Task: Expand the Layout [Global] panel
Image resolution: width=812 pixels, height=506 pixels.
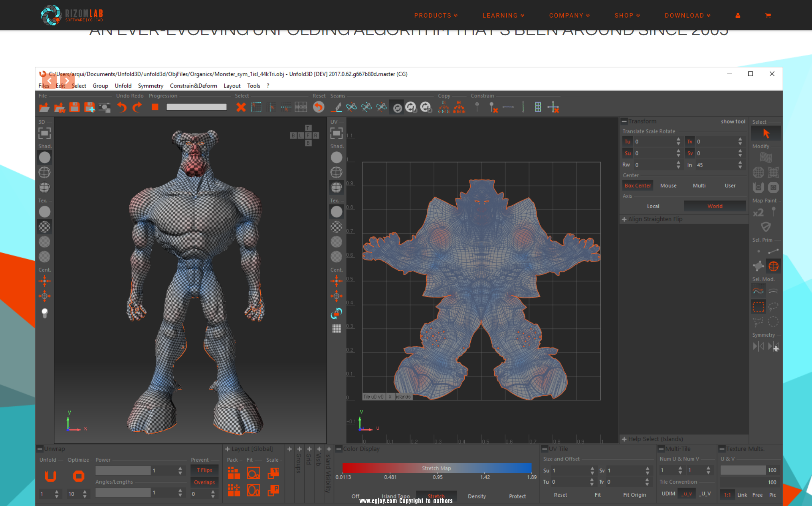Action: [228, 449]
